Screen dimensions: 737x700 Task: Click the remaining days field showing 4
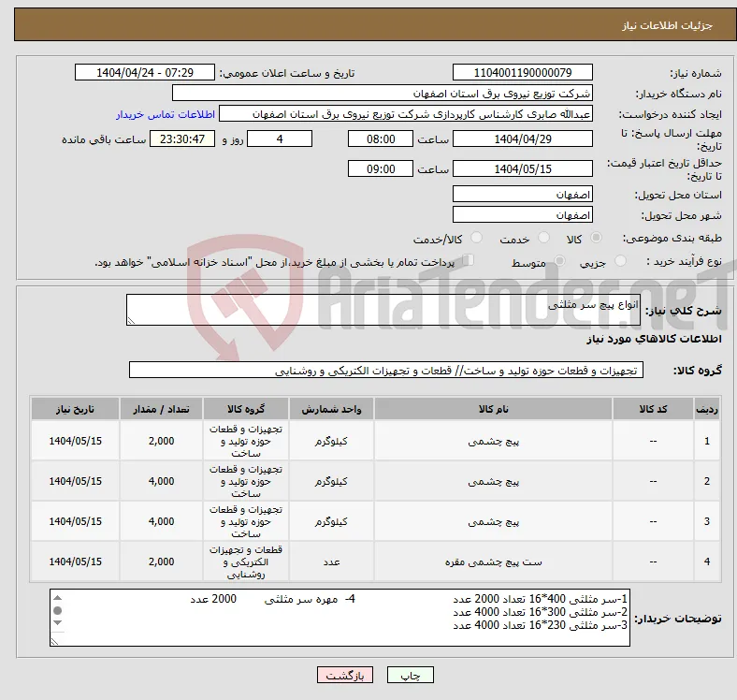[x=280, y=139]
